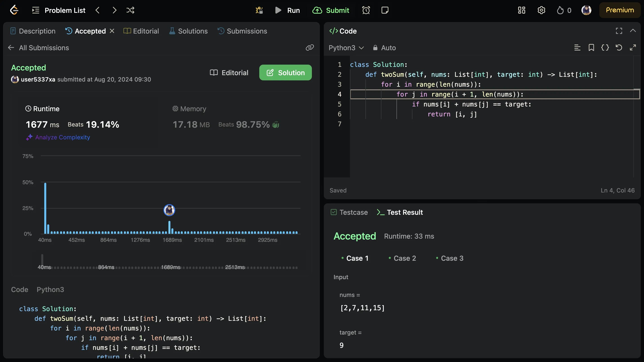Image resolution: width=644 pixels, height=362 pixels.
Task: Open the user profile avatar
Action: (x=586, y=10)
